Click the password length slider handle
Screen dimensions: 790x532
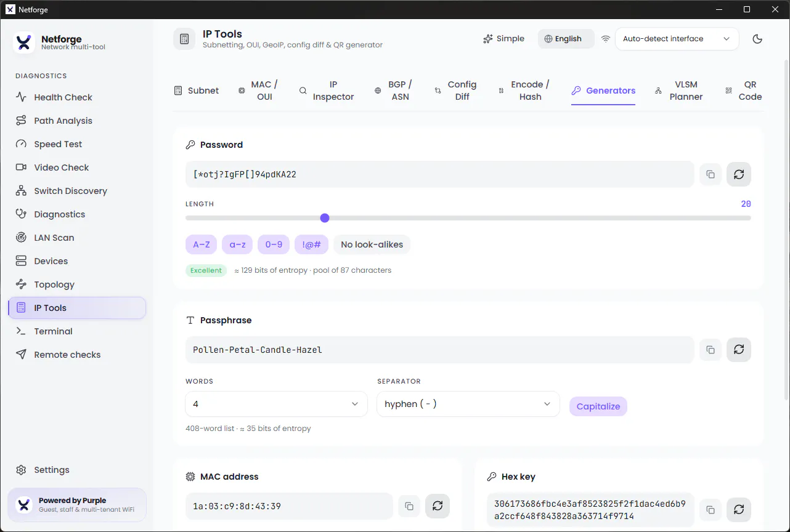pyautogui.click(x=325, y=218)
